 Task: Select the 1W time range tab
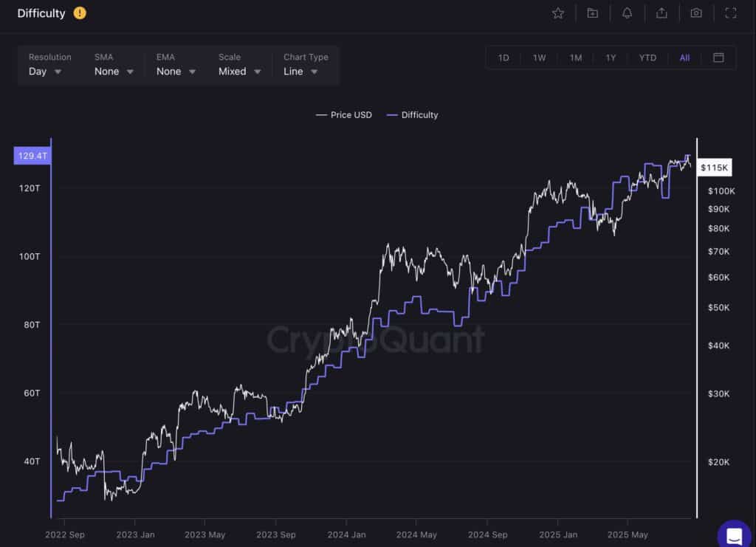point(539,58)
